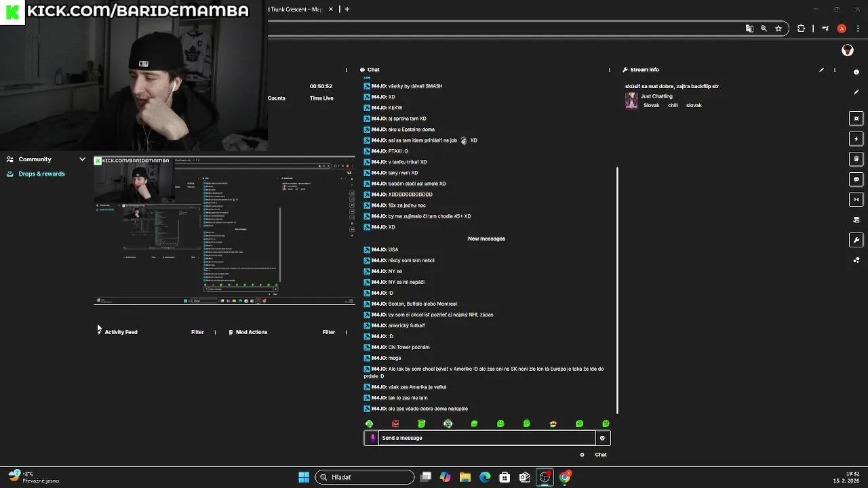Click the taskbar Hľadať search box
The height and width of the screenshot is (488, 868).
point(366,477)
